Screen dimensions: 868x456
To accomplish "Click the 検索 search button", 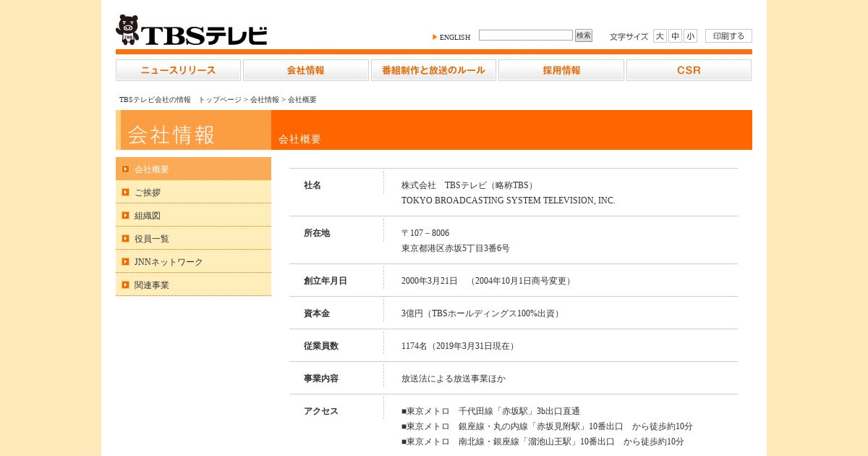I will [584, 35].
